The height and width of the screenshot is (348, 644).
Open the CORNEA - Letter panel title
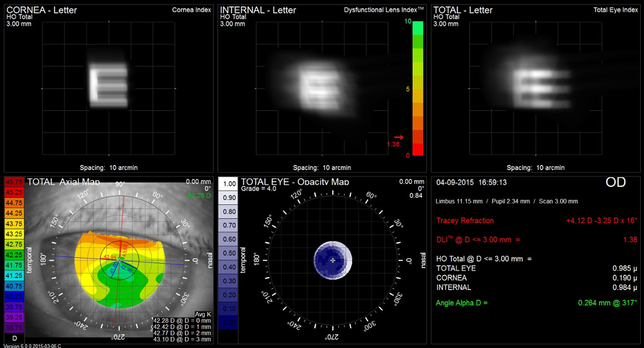pos(41,10)
